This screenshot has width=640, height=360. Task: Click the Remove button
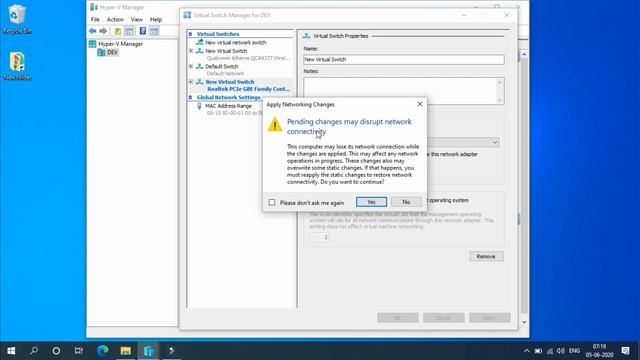tap(486, 256)
